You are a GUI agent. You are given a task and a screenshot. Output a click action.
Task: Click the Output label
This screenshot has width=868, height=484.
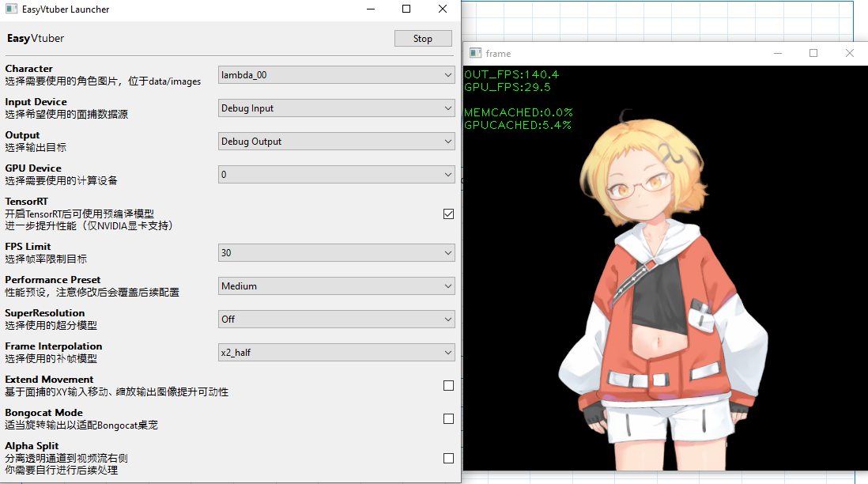(x=22, y=135)
